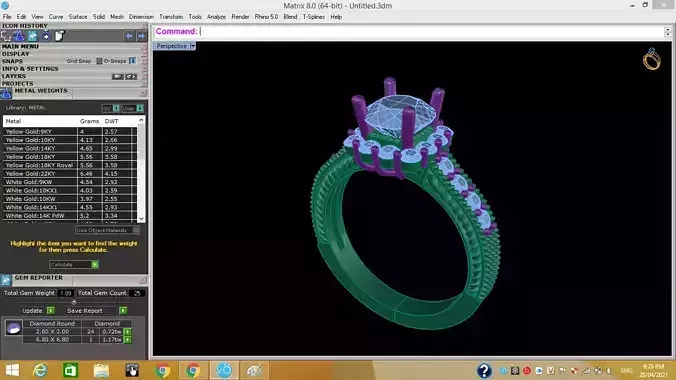Viewport: 676px width, 380px height.
Task: Collapse the ICON HISTORY panel
Action: coord(144,26)
